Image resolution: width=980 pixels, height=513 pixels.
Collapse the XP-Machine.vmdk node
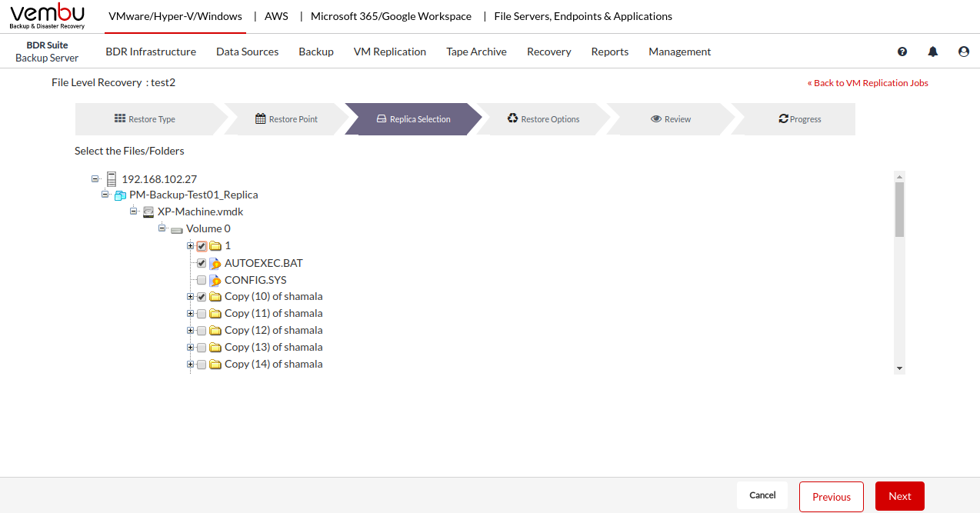pyautogui.click(x=134, y=211)
